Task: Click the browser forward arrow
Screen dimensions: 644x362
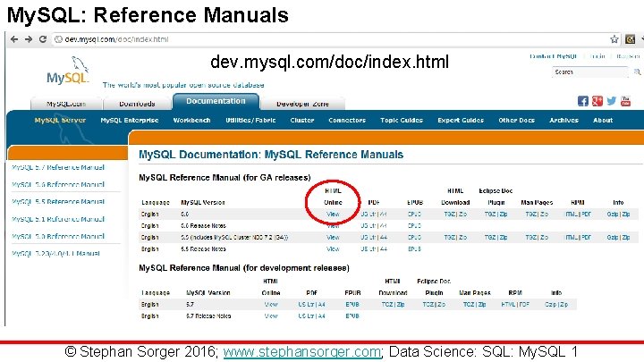Action: pyautogui.click(x=29, y=39)
